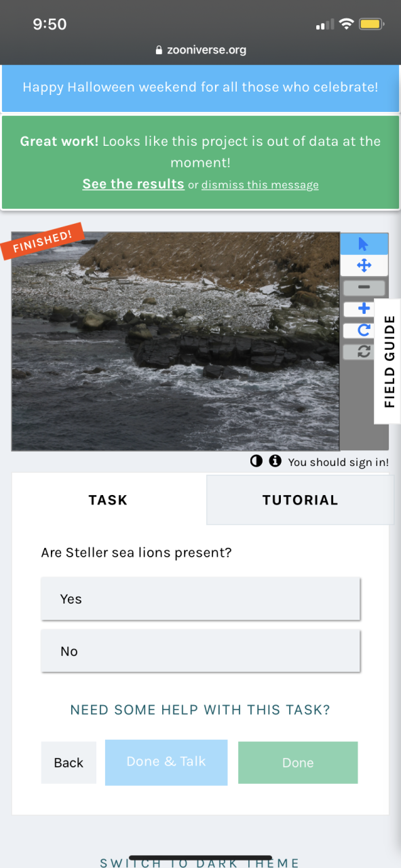Go Back to previous task step

pyautogui.click(x=69, y=762)
